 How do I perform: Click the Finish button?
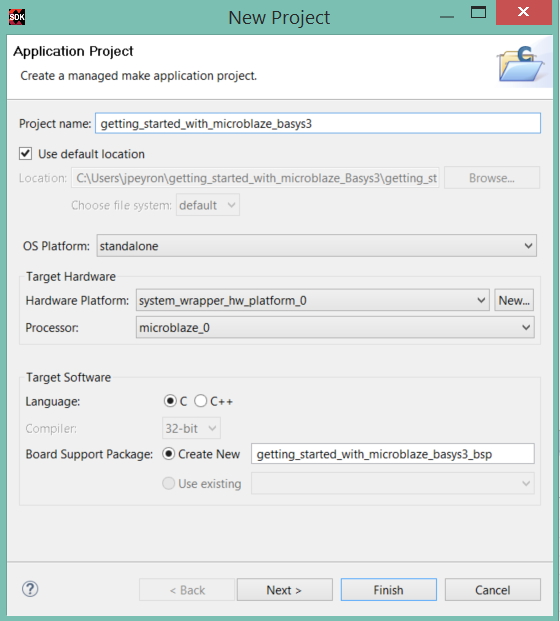point(389,590)
